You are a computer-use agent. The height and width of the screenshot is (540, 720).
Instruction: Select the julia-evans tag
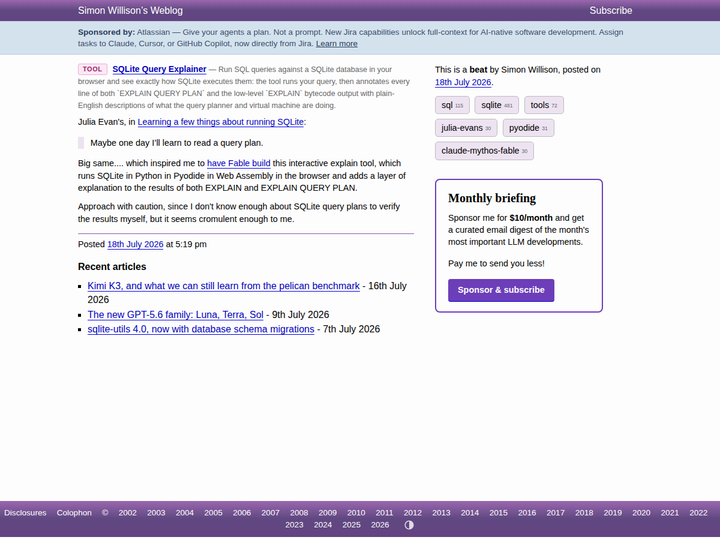[466, 128]
